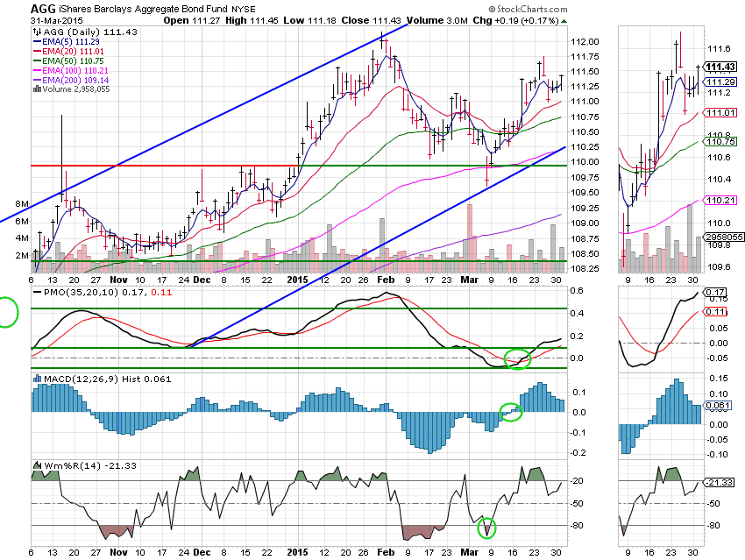Click the EMA(50) 110.75 legend entry
This screenshot has height=560, width=745.
pos(73,60)
